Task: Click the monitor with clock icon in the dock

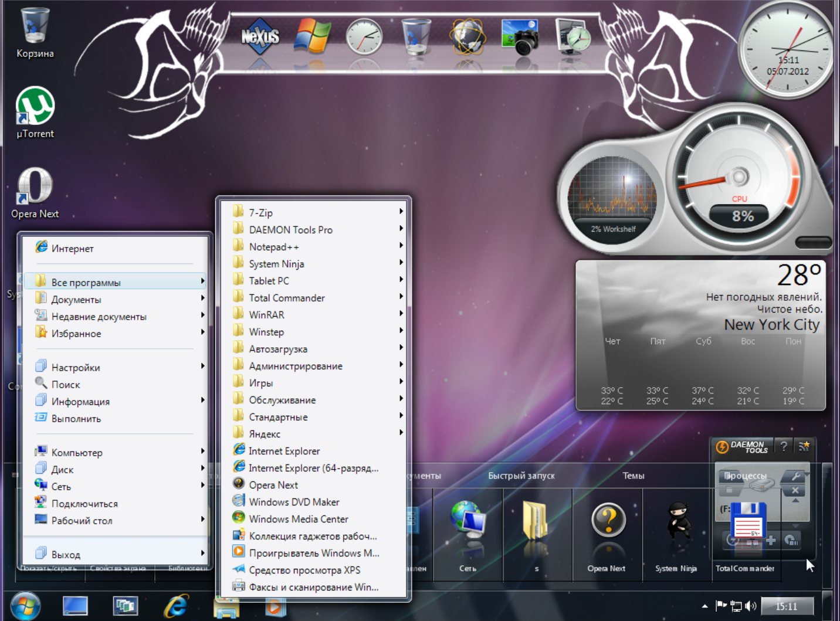Action: (573, 36)
